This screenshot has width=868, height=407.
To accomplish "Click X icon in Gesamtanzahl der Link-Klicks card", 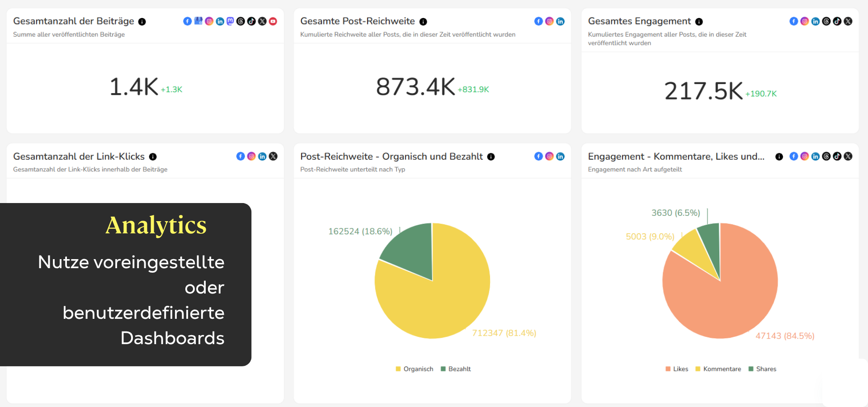I will 273,156.
